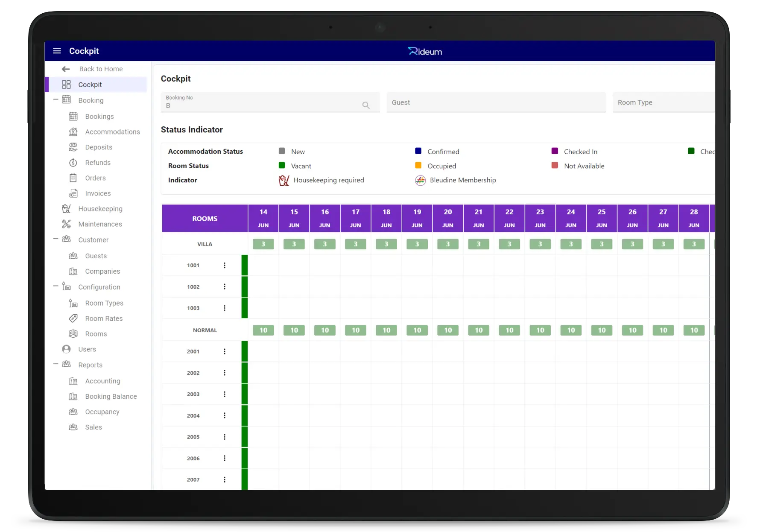
Task: Open the Occupancy report link
Action: tap(102, 412)
